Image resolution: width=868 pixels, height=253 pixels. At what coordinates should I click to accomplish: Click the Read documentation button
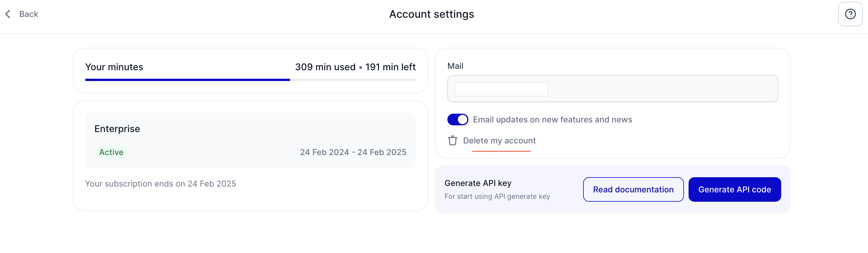633,189
